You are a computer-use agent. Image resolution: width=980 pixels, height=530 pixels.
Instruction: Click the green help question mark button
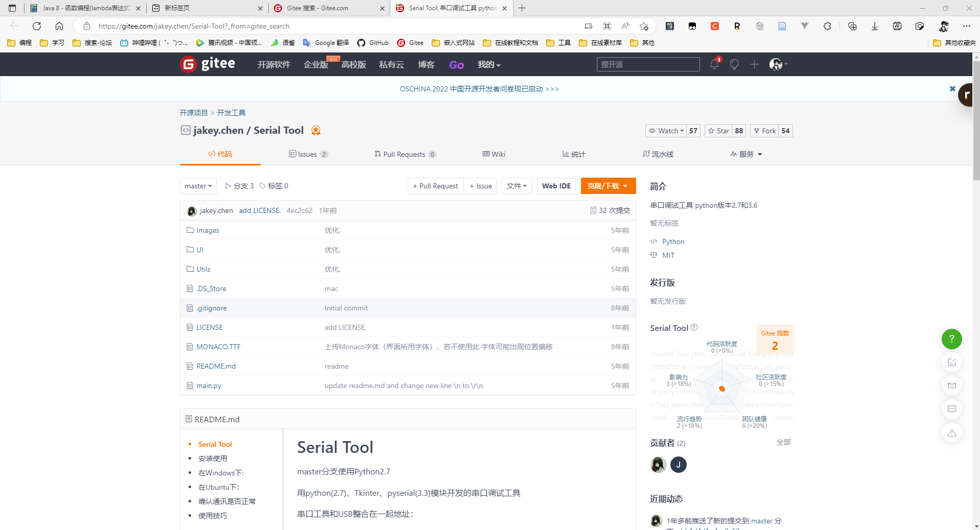click(951, 339)
